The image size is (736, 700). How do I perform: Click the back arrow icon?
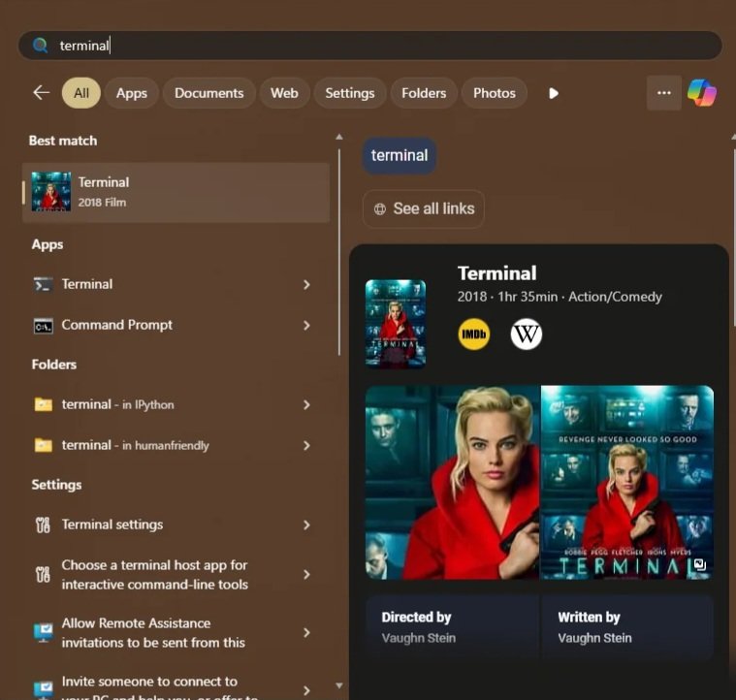click(x=41, y=93)
